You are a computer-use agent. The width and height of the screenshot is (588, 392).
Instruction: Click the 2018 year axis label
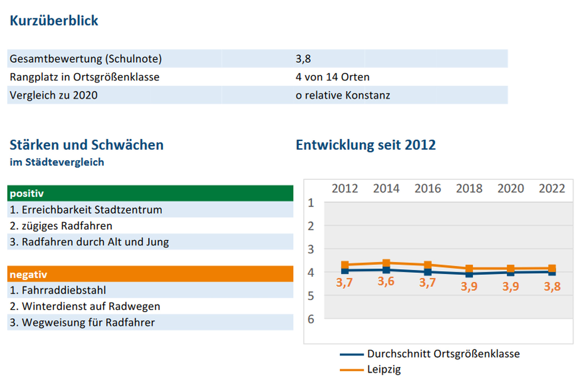pyautogui.click(x=469, y=188)
